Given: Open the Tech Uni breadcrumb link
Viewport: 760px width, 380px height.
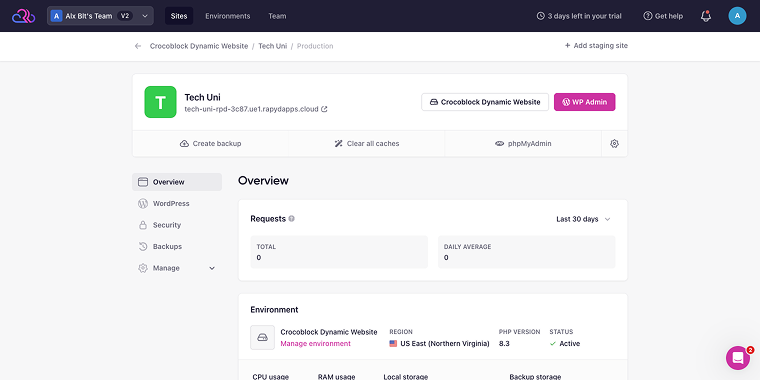Looking at the screenshot, I should (x=272, y=46).
